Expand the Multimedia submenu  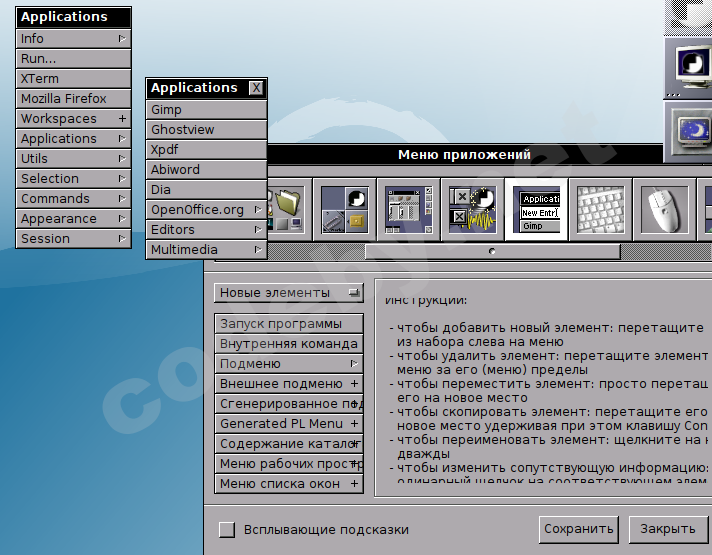[x=207, y=250]
